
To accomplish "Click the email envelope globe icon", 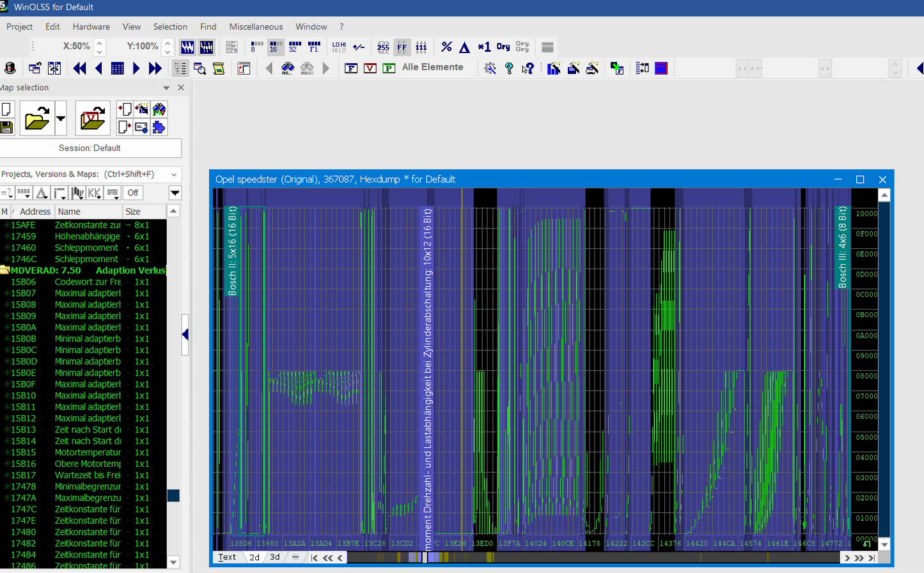I will pyautogui.click(x=141, y=127).
